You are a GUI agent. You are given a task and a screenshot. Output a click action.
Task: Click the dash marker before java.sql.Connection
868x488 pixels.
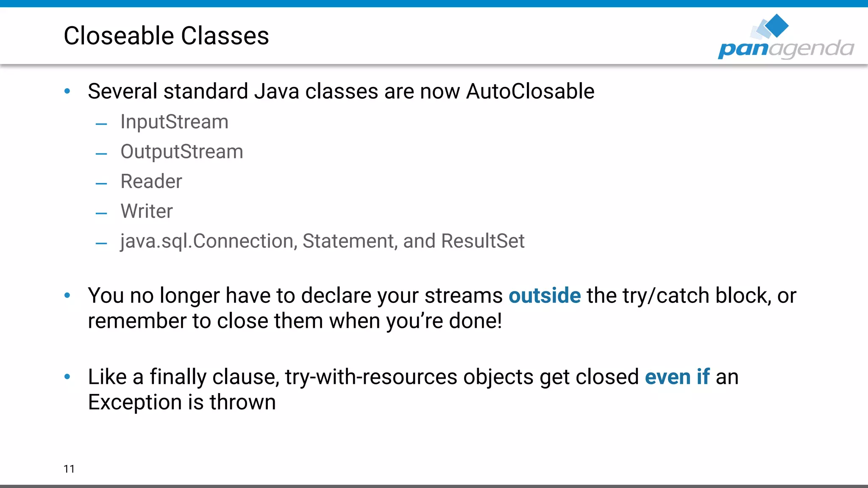pyautogui.click(x=101, y=244)
